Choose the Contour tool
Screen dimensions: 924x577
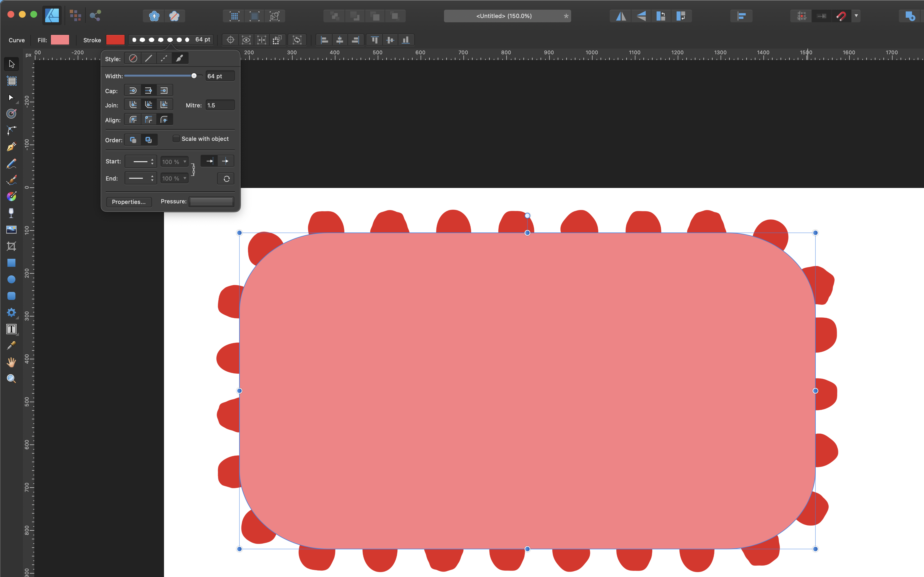click(x=11, y=114)
